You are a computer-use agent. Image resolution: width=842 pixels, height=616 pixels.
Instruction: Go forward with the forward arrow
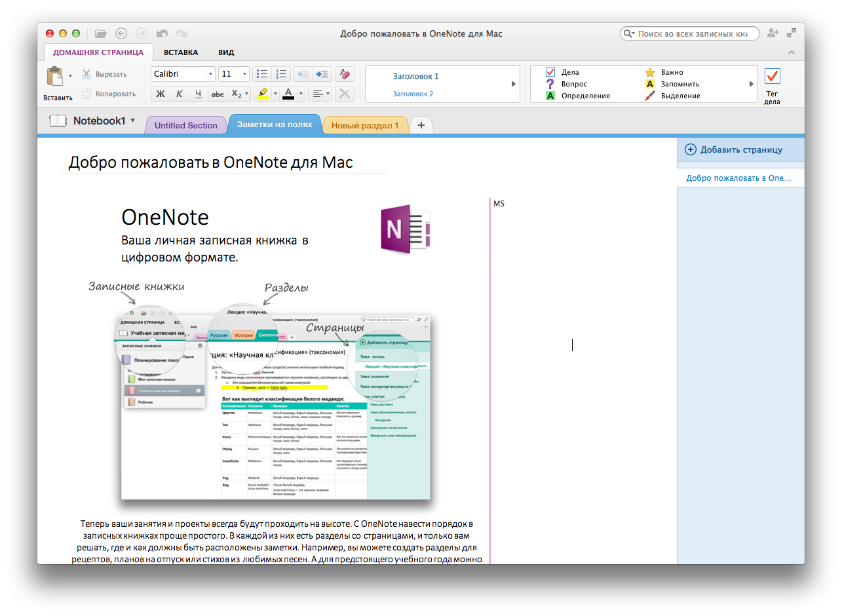(x=141, y=33)
